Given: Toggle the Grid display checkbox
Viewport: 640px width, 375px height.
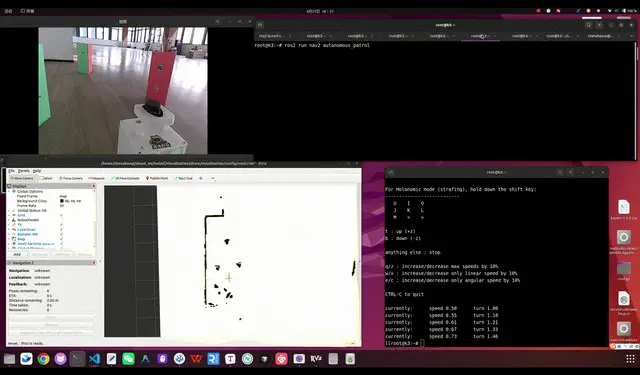Looking at the screenshot, I should (62, 215).
